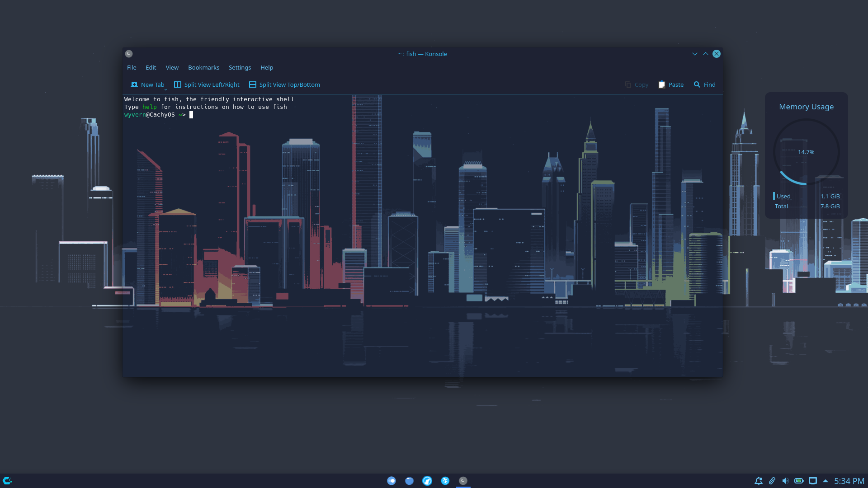Open the notifications bell in system tray
Image resolution: width=868 pixels, height=488 pixels.
coord(759,481)
